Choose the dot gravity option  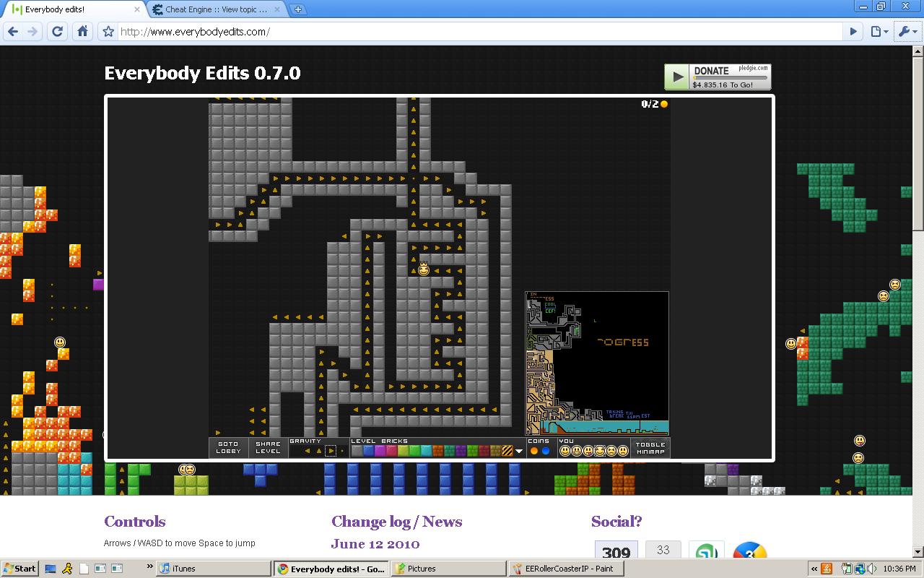click(x=342, y=451)
